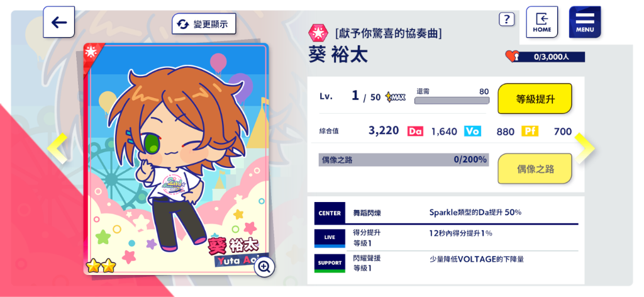Show the next card with right chevron
This screenshot has width=644, height=297.
coord(584,148)
